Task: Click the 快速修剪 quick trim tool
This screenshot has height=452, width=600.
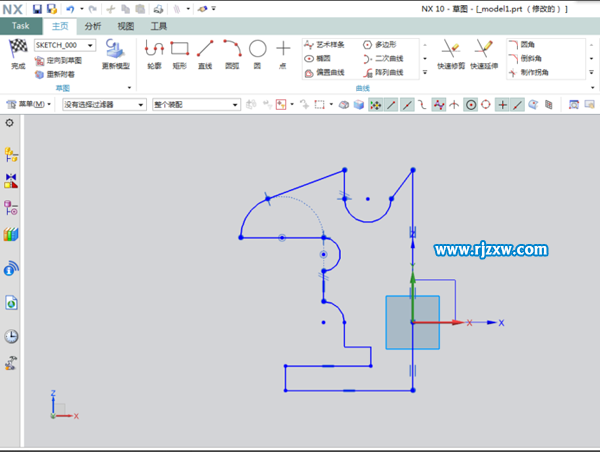Action: coord(451,53)
